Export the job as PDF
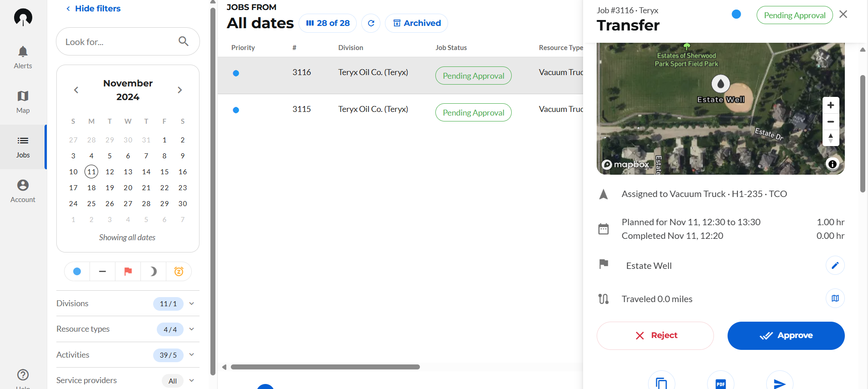Viewport: 868px width, 389px height. pyautogui.click(x=720, y=383)
